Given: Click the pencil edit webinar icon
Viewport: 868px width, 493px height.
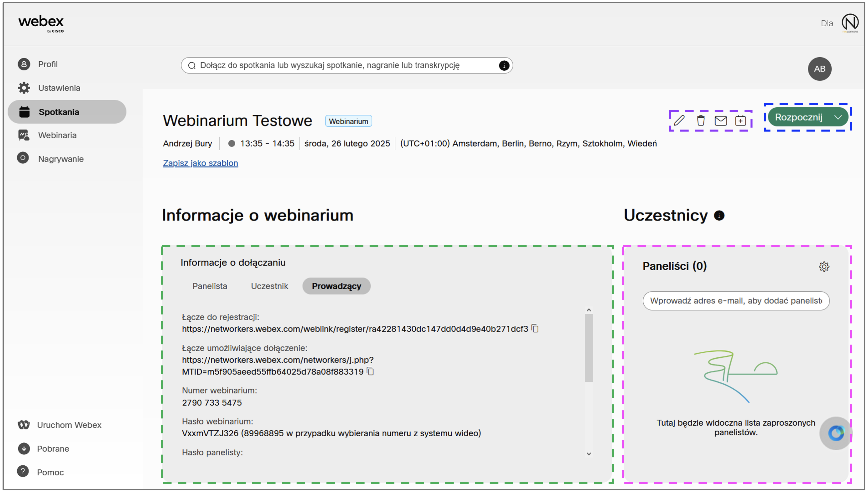Looking at the screenshot, I should [x=679, y=121].
